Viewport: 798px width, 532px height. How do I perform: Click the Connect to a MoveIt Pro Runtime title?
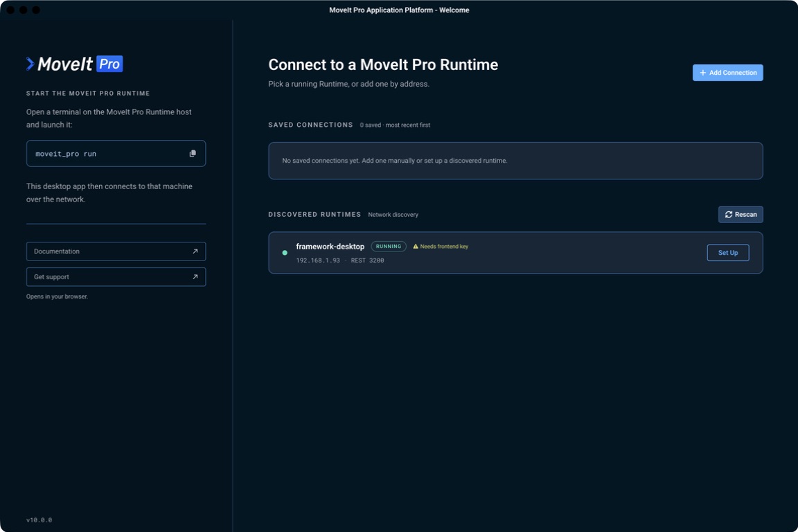(383, 64)
